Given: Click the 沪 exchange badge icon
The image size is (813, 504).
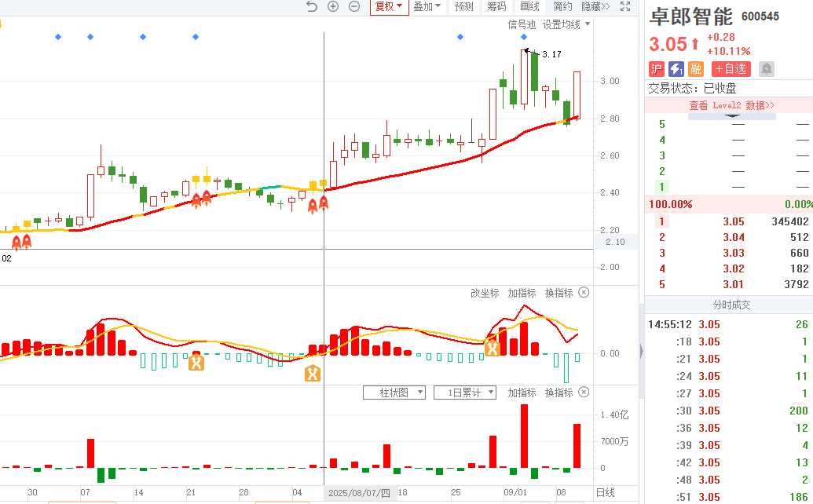Looking at the screenshot, I should [x=657, y=69].
